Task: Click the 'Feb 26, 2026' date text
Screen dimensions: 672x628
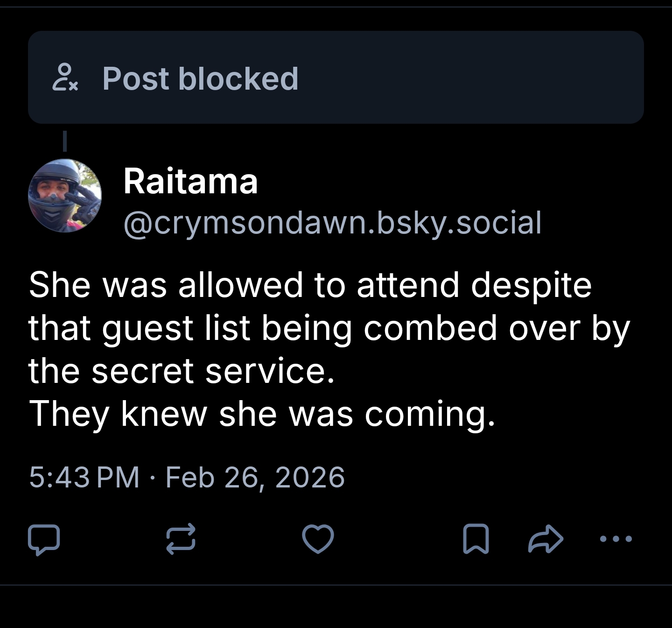Action: [255, 477]
